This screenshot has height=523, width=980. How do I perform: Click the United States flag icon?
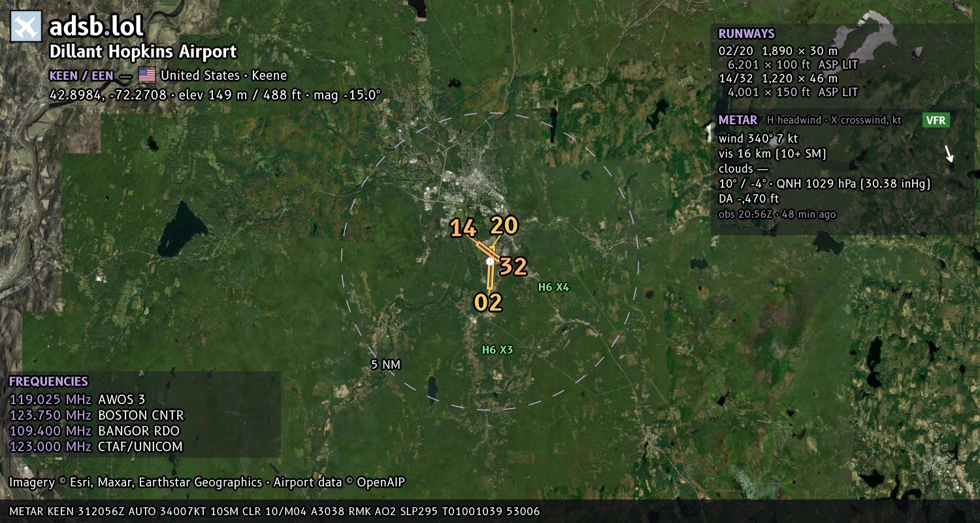(x=147, y=75)
